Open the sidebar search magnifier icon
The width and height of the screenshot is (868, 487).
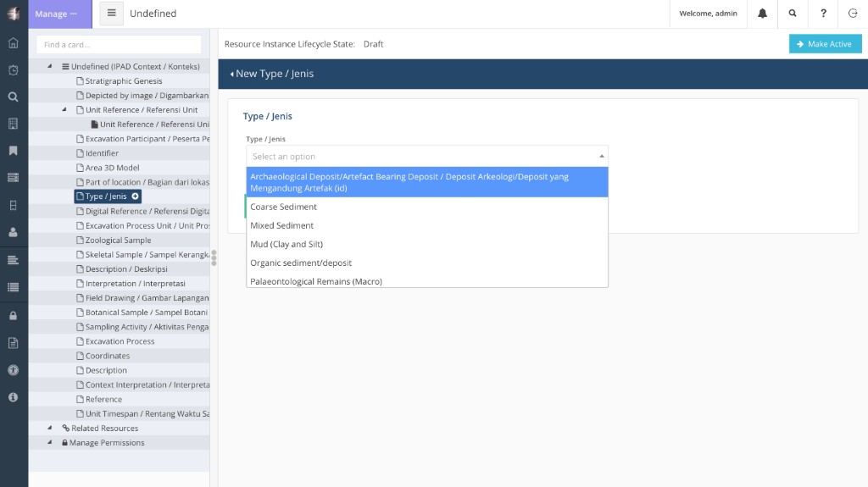[14, 97]
